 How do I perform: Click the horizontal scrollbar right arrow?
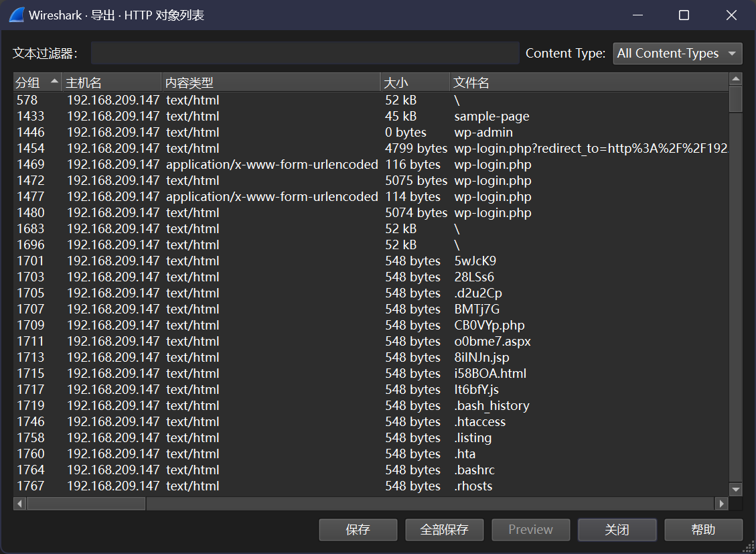point(721,504)
